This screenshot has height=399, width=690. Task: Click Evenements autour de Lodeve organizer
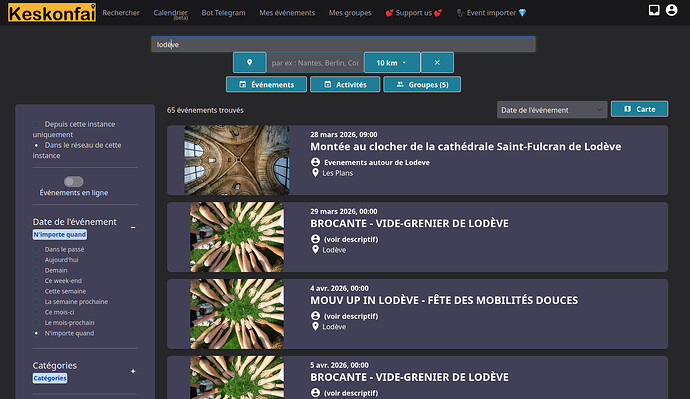377,162
